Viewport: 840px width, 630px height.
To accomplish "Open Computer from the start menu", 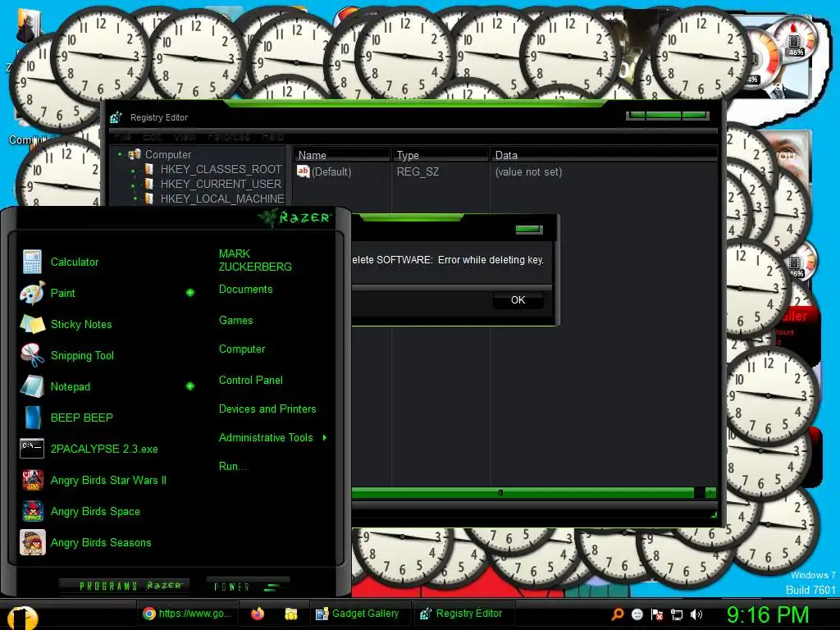I will click(x=242, y=349).
